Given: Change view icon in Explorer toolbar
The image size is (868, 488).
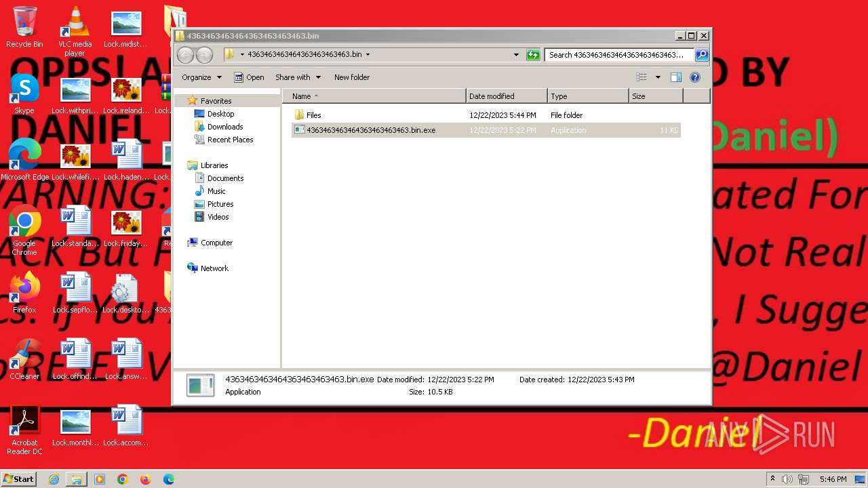Looking at the screenshot, I should [x=641, y=77].
